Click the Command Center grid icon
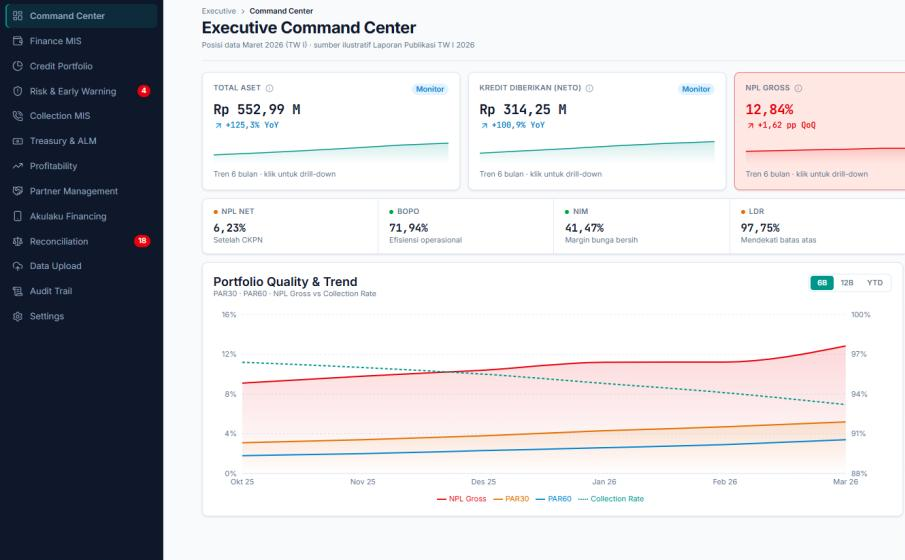The width and height of the screenshot is (905, 560). point(18,16)
